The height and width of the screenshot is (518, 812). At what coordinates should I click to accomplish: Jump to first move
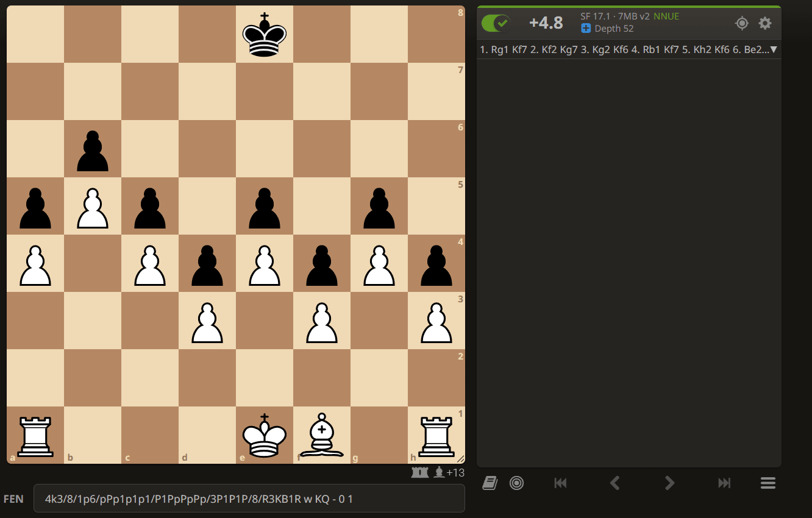tap(560, 483)
